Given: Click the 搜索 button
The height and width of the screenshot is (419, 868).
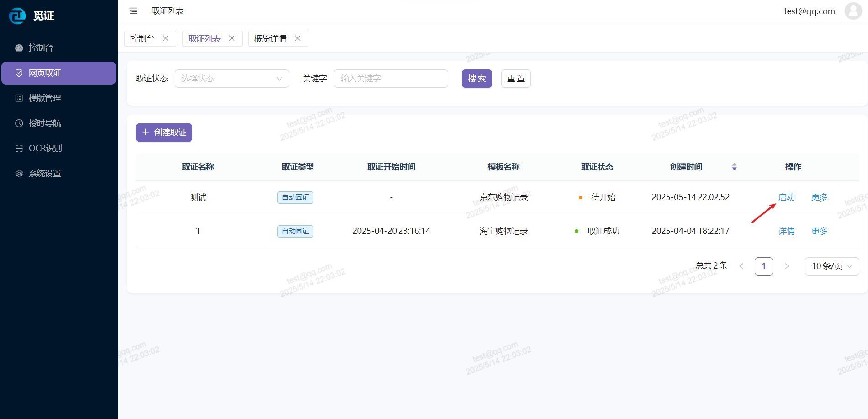Looking at the screenshot, I should (476, 79).
